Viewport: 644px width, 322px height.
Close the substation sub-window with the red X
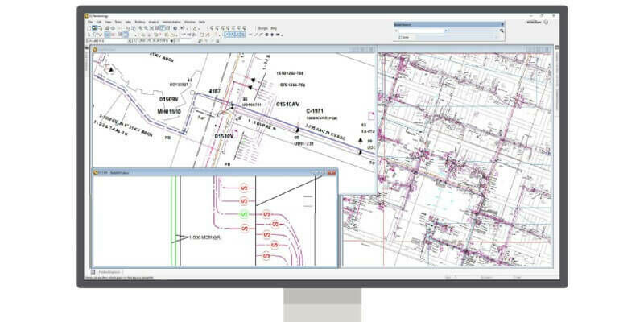pyautogui.click(x=332, y=173)
